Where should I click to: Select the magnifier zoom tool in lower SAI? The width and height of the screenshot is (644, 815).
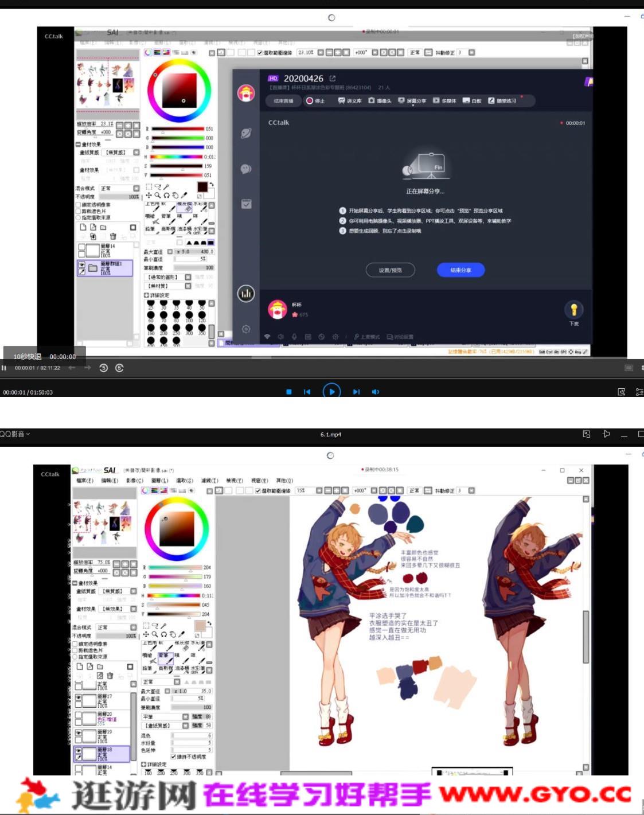click(154, 634)
